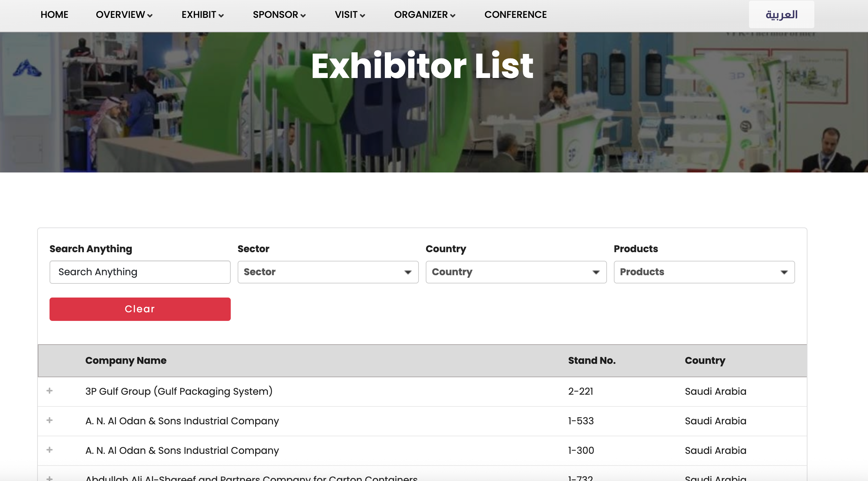The height and width of the screenshot is (481, 868).
Task: Open the Sector dropdown filter
Action: click(328, 272)
